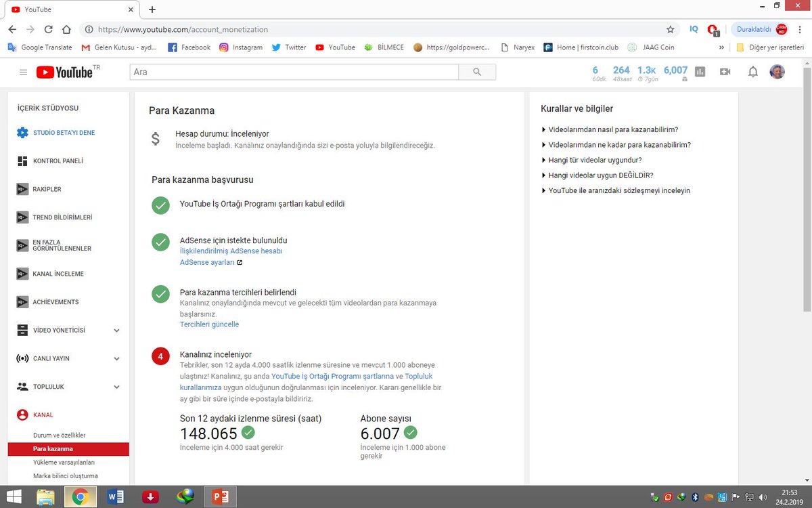The width and height of the screenshot is (812, 508).
Task: Select Para kazanma sidebar item
Action: coord(68,448)
